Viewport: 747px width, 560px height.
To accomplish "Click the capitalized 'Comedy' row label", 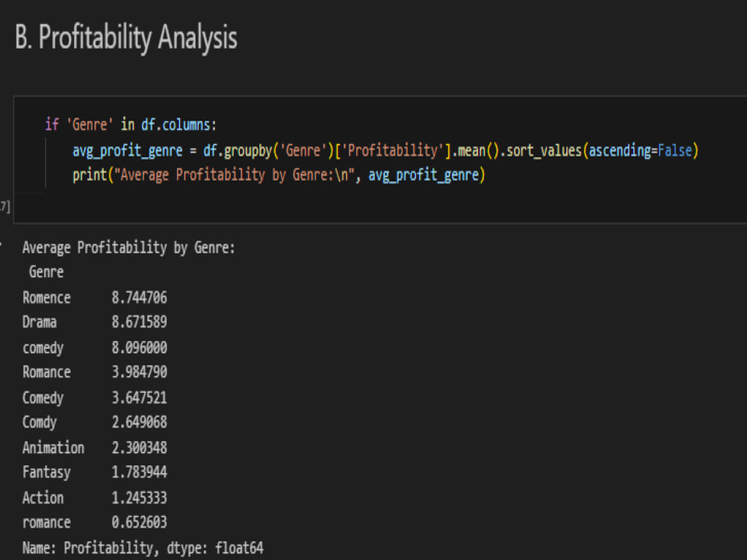I will coord(43,398).
